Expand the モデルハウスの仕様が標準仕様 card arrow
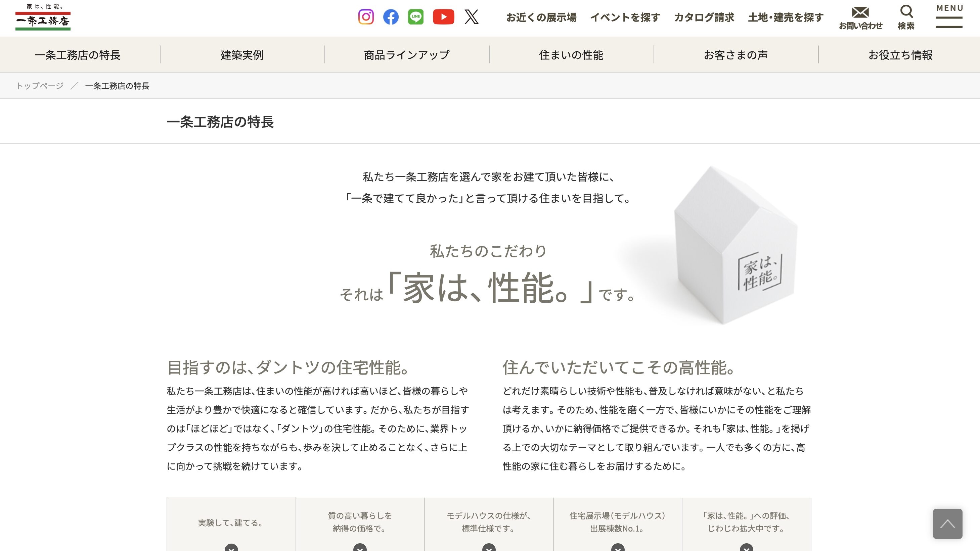The height and width of the screenshot is (551, 980). pyautogui.click(x=489, y=548)
